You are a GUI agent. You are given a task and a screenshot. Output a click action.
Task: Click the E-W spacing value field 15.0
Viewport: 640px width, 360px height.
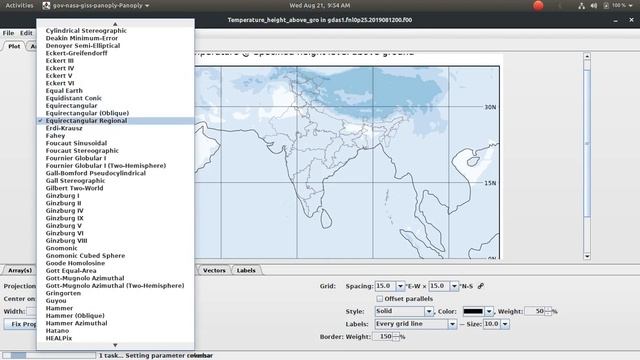[385, 286]
